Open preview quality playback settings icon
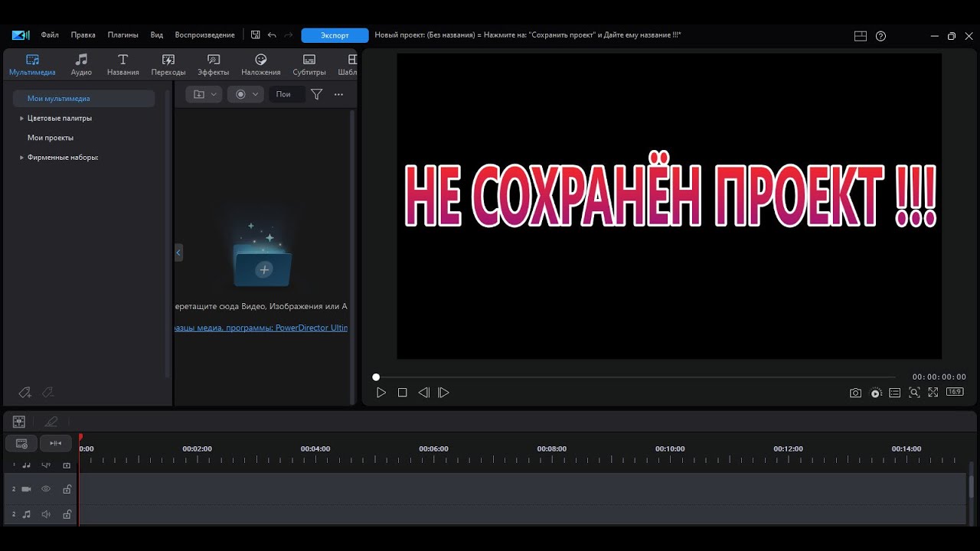This screenshot has height=551, width=980. [x=876, y=393]
